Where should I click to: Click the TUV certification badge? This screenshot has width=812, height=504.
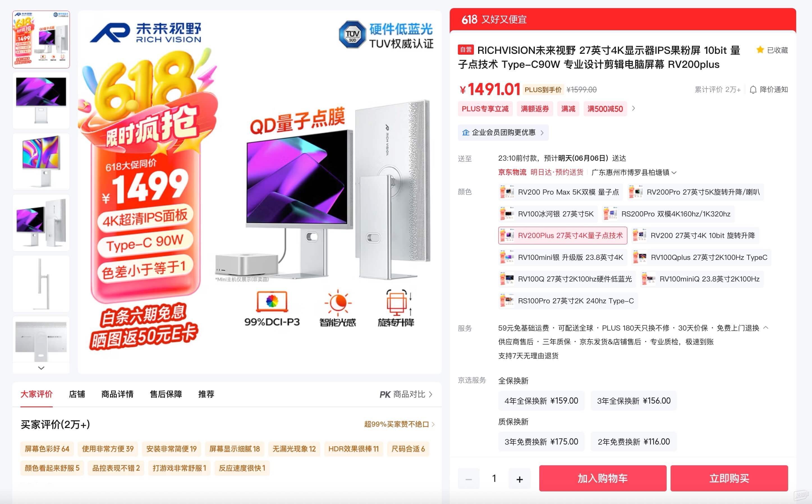(x=352, y=34)
